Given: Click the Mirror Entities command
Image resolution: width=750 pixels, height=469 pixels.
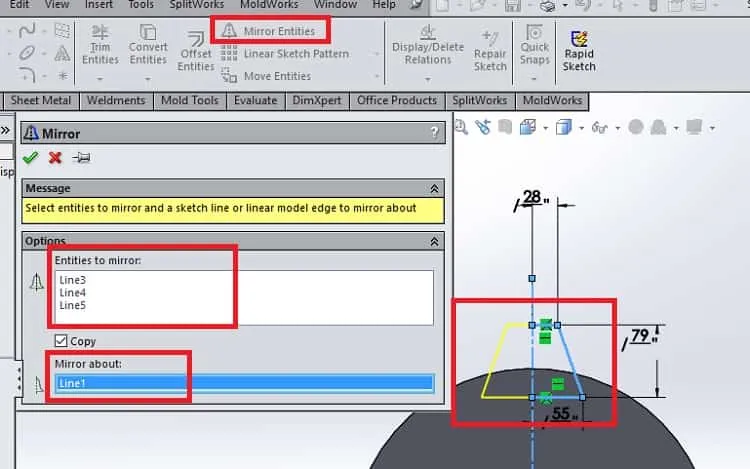Looking at the screenshot, I should click(270, 31).
